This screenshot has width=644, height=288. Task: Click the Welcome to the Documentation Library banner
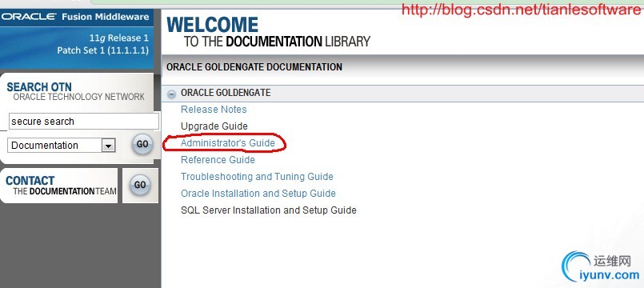(268, 32)
